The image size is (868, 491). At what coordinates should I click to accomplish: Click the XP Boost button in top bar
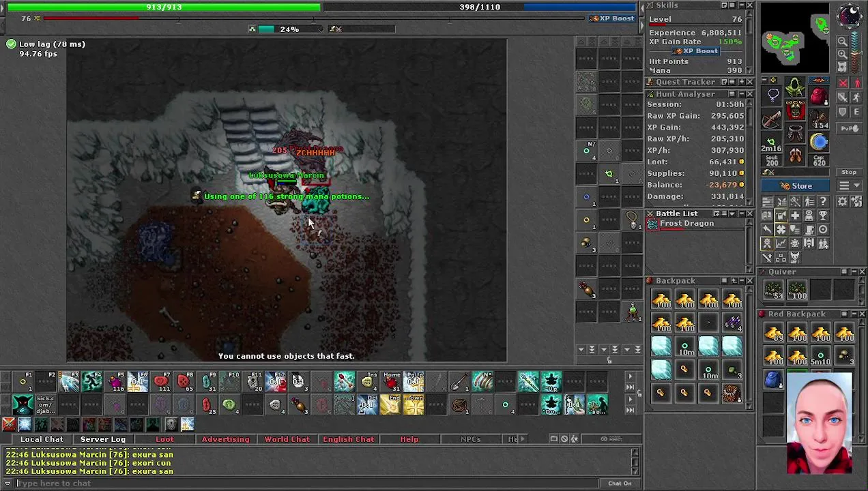pyautogui.click(x=613, y=18)
